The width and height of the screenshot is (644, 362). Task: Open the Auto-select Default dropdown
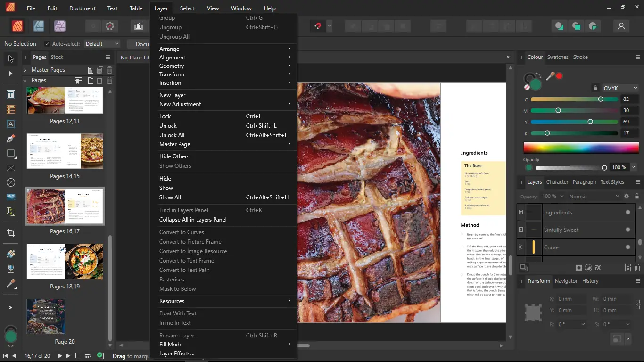coord(102,44)
